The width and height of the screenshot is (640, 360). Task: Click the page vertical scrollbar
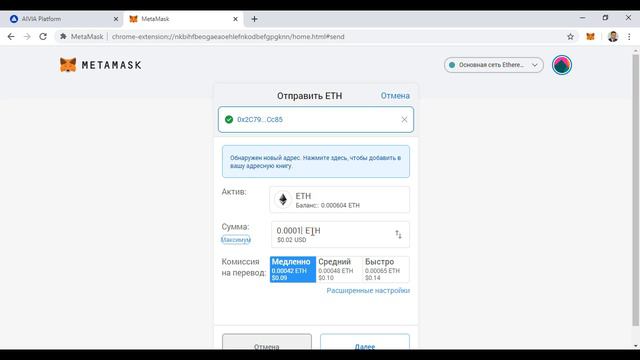point(636,190)
